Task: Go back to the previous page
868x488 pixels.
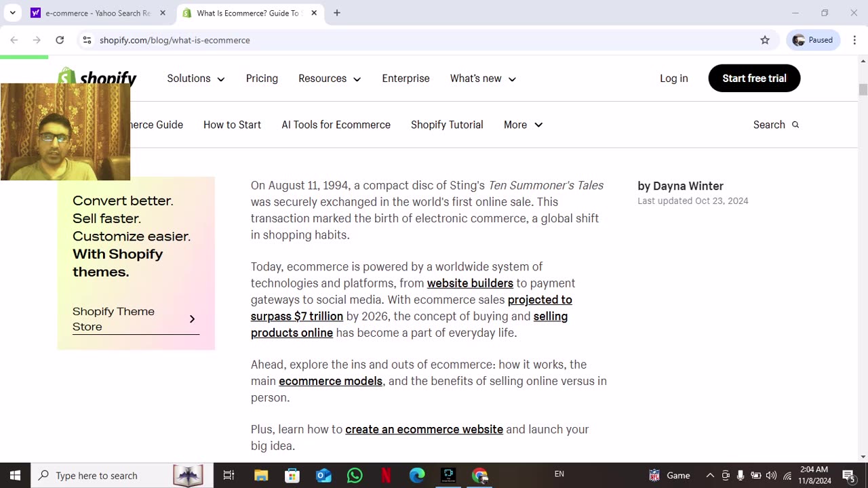Action: tap(14, 40)
